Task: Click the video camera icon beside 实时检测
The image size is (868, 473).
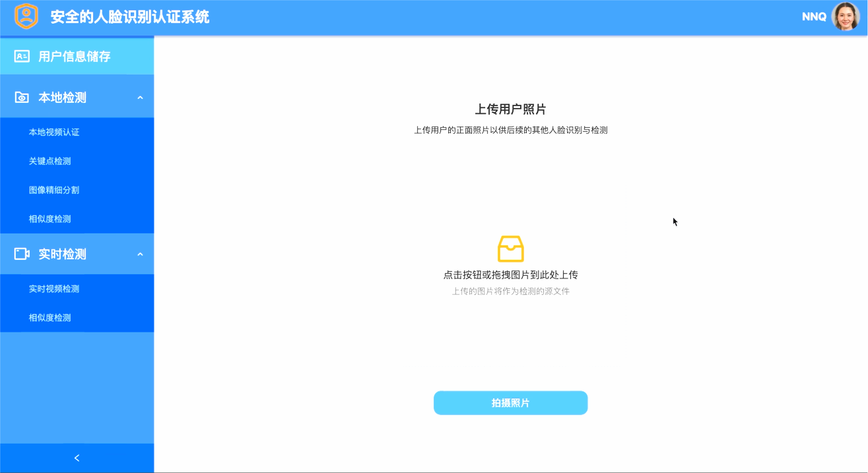Action: tap(22, 254)
